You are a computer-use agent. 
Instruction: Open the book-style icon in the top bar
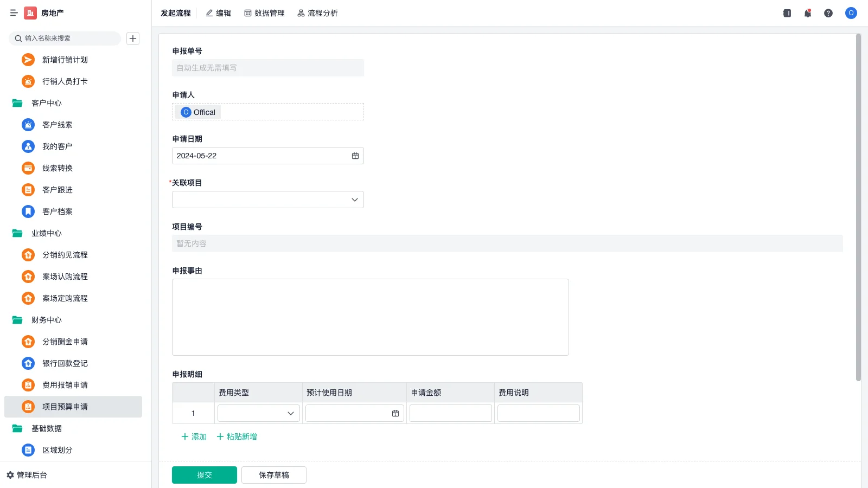(787, 13)
